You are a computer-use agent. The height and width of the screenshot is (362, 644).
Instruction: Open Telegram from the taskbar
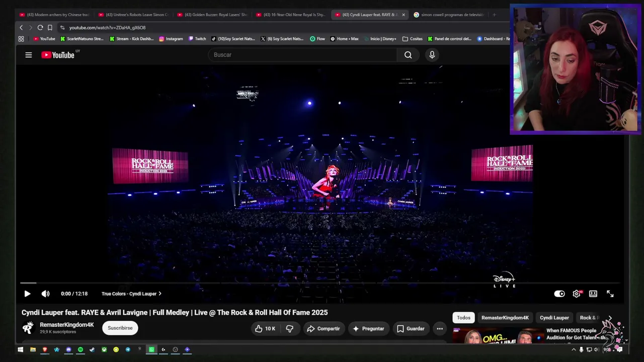point(128,349)
